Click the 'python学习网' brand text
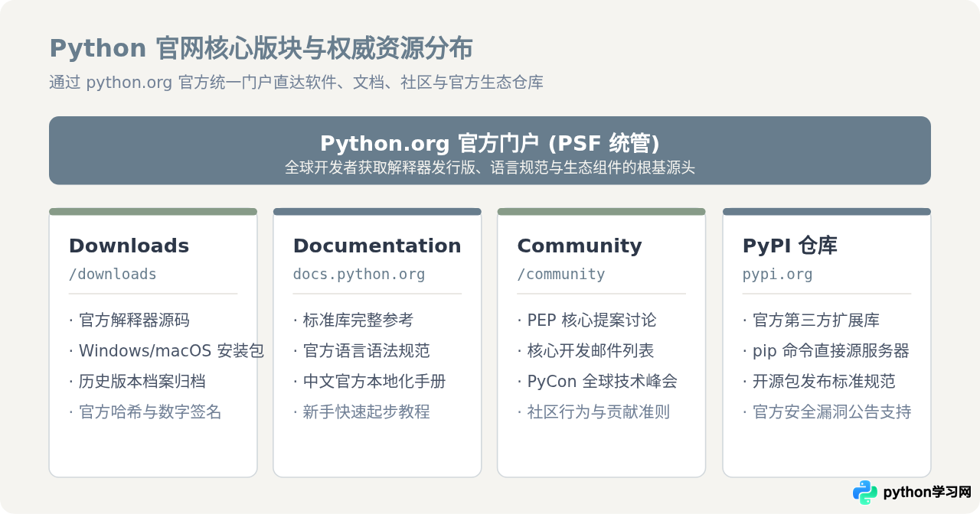Viewport: 980px width, 514px height. pos(927,493)
